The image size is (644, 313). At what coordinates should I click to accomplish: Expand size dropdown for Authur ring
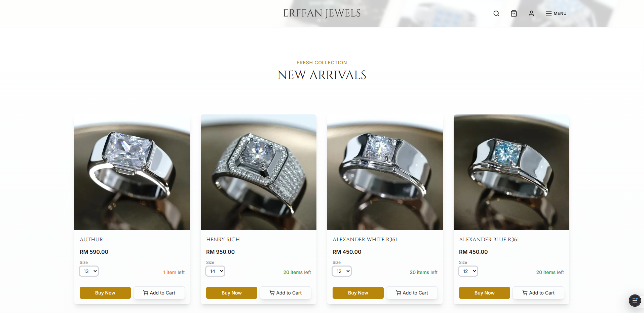(89, 271)
